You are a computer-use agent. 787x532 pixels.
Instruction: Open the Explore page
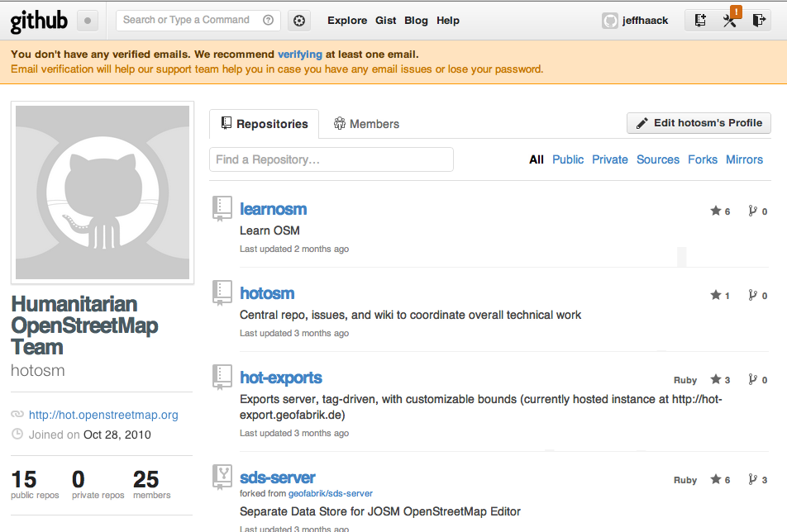click(x=346, y=20)
